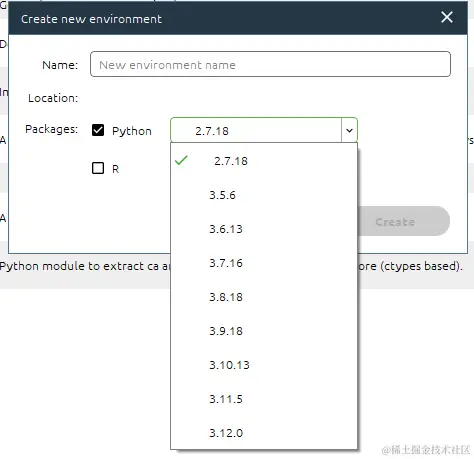
Task: Select Python version 3.11.5
Action: click(x=264, y=399)
